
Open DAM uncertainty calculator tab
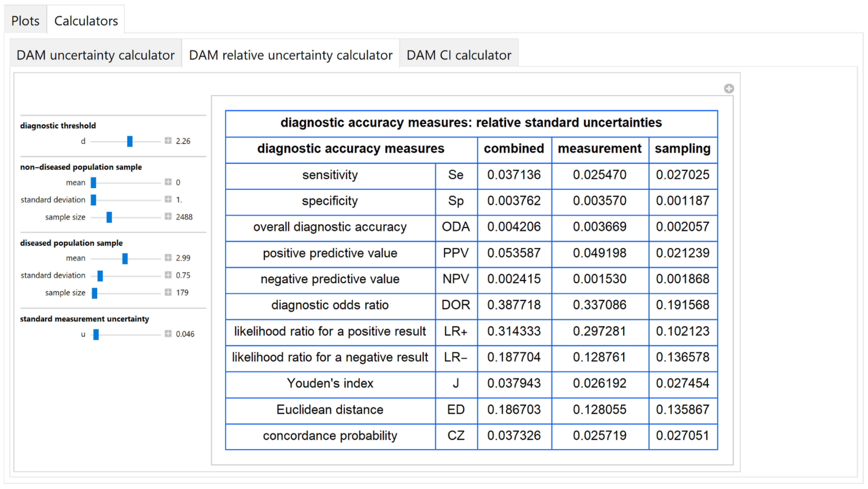click(x=95, y=55)
